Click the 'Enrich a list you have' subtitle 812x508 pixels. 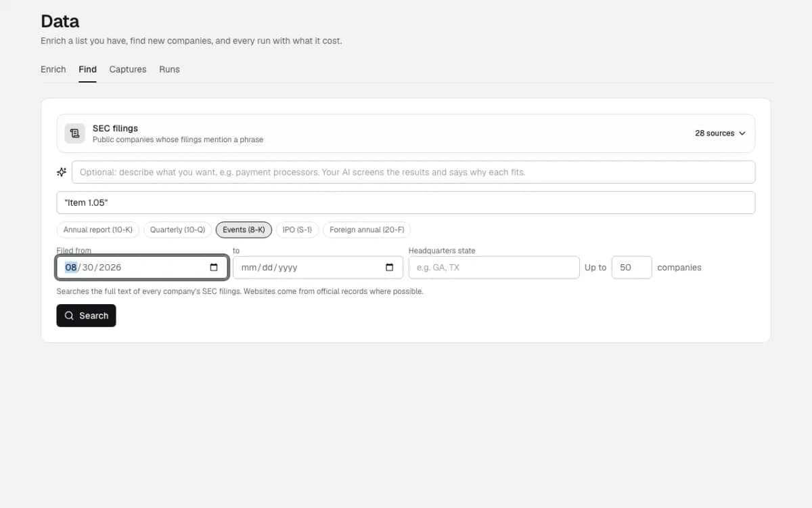coord(191,41)
